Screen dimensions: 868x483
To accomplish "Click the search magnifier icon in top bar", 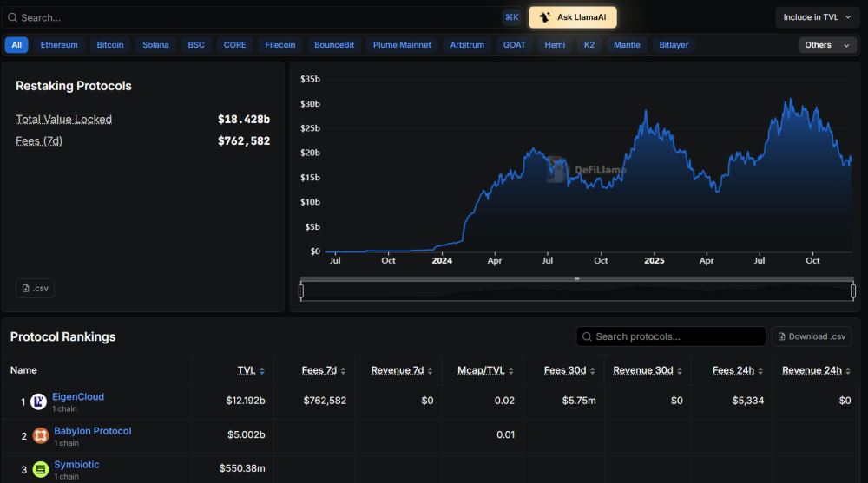I will 12,17.
